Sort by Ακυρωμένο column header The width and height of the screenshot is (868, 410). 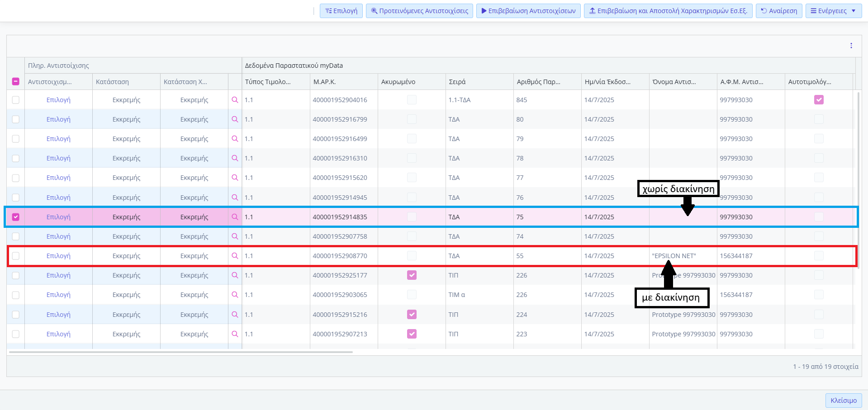[x=412, y=82]
